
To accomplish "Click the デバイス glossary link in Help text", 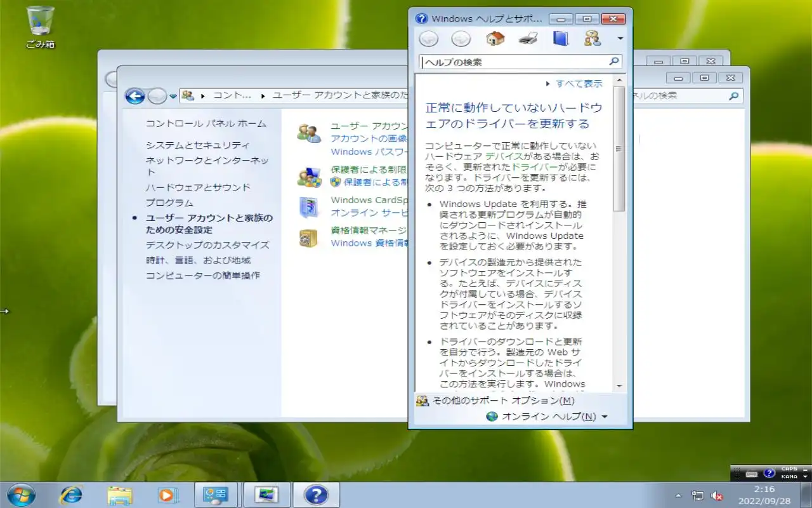I will pyautogui.click(x=504, y=156).
